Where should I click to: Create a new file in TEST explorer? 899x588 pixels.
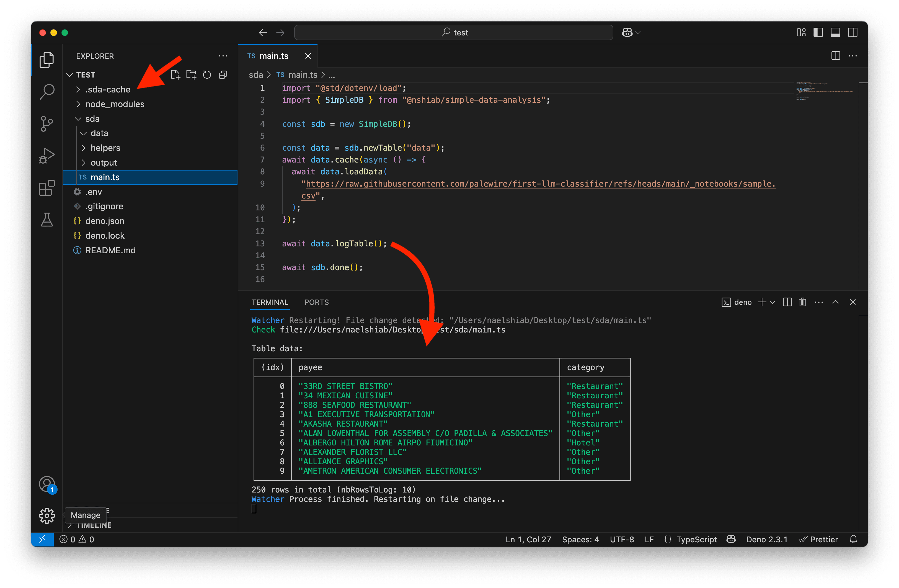click(x=175, y=75)
